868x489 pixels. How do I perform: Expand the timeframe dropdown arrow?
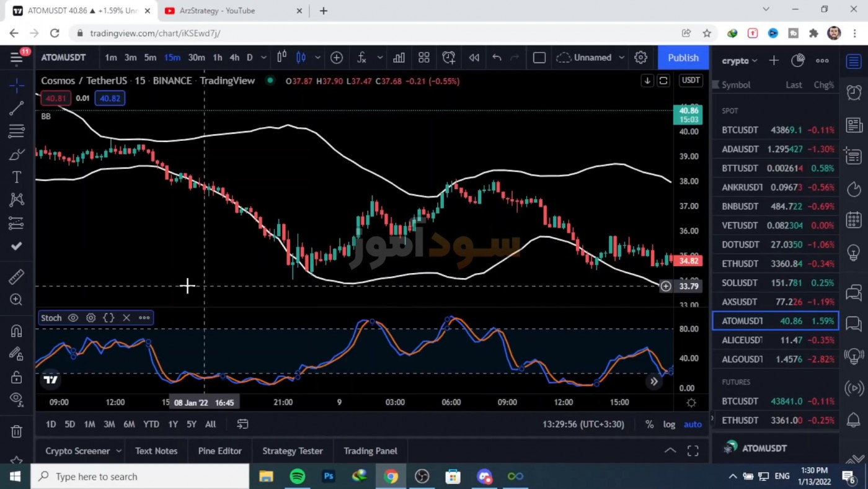click(x=263, y=58)
